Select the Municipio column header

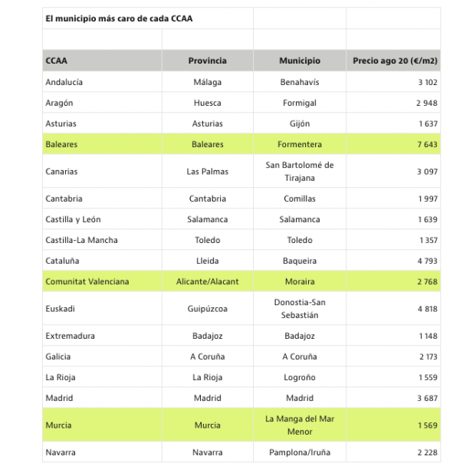299,61
